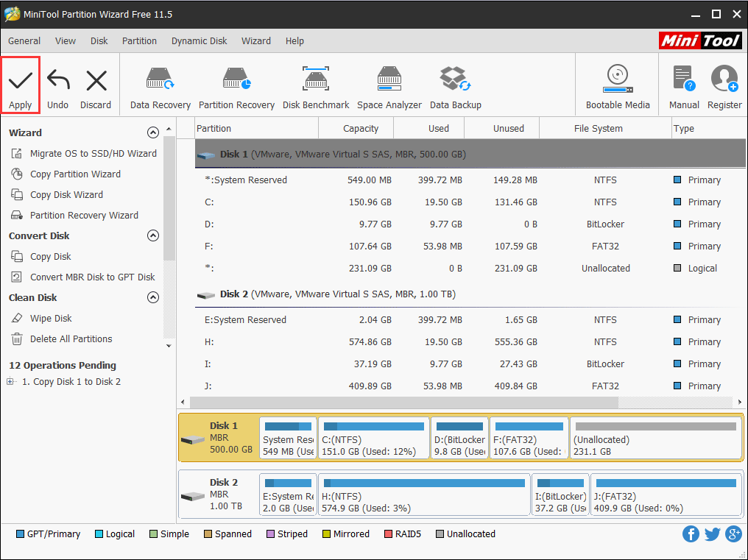Open the Manual

pyautogui.click(x=684, y=88)
